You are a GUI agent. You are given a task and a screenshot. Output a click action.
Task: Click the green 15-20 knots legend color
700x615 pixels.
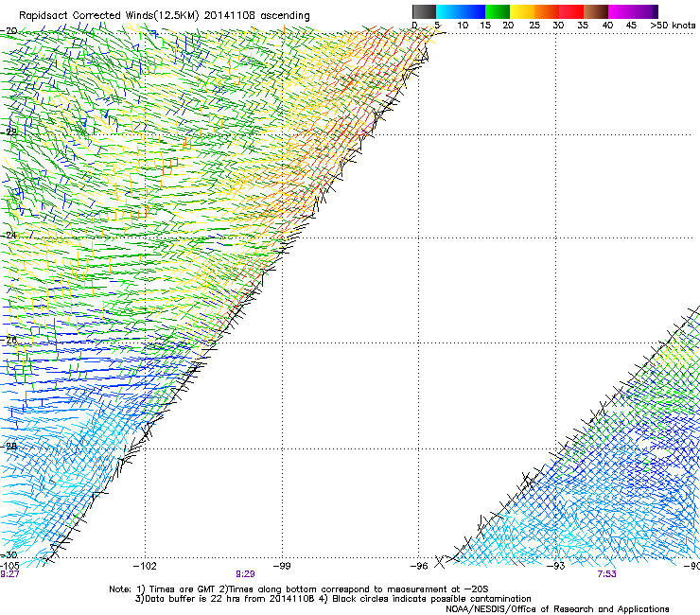coord(498,11)
